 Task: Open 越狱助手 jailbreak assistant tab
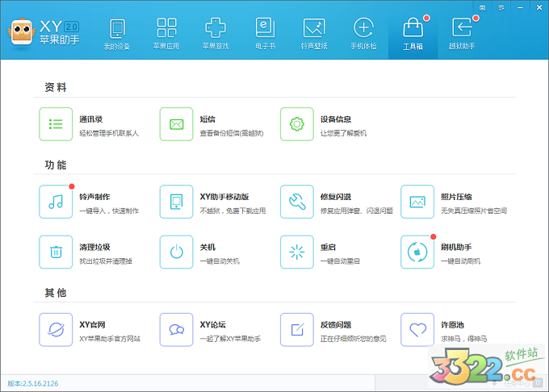(462, 34)
